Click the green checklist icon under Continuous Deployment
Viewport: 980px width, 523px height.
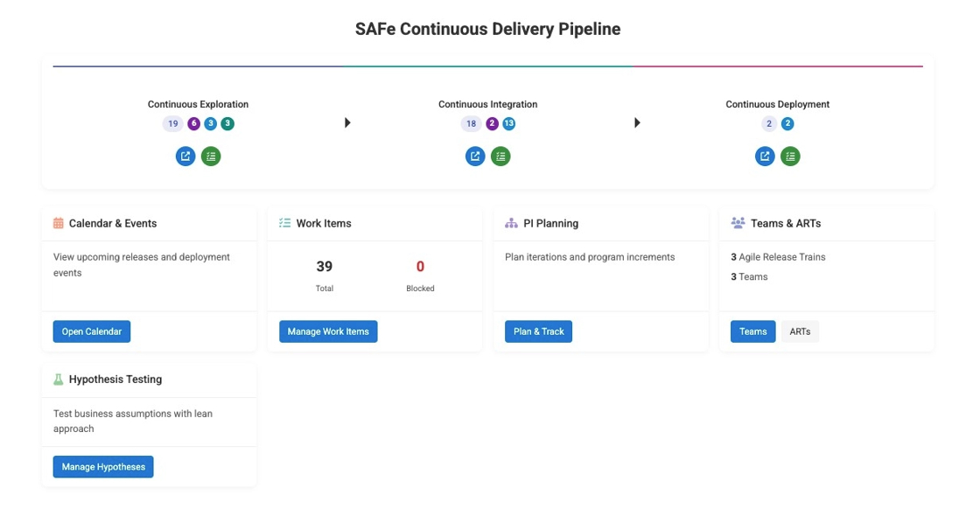pos(790,157)
